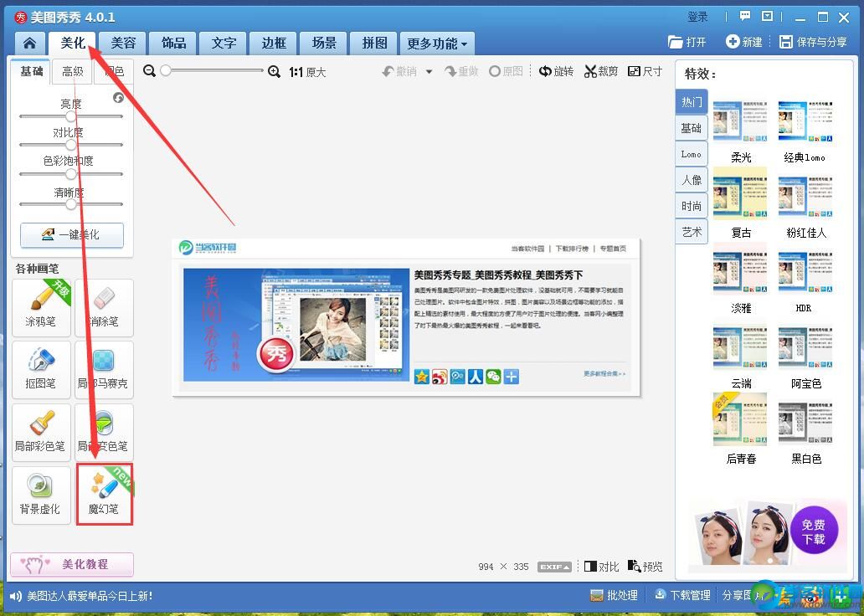Click the 登录 login link
864x616 pixels.
pyautogui.click(x=697, y=17)
